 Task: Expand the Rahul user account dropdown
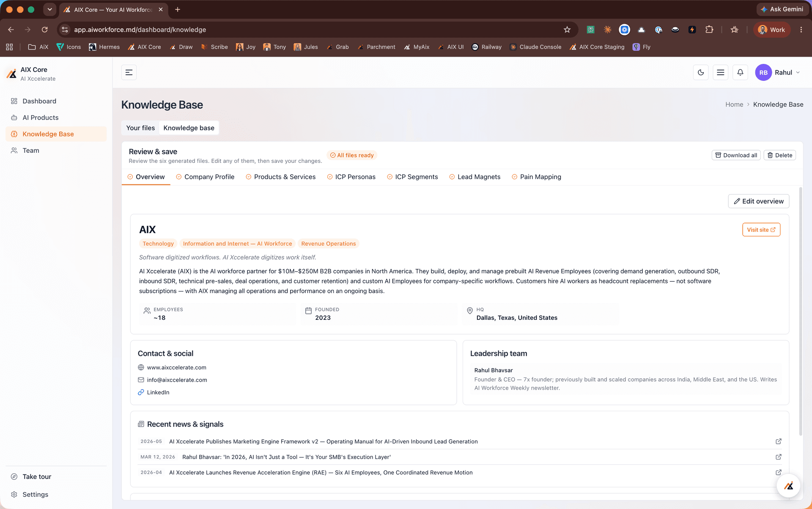coord(778,72)
